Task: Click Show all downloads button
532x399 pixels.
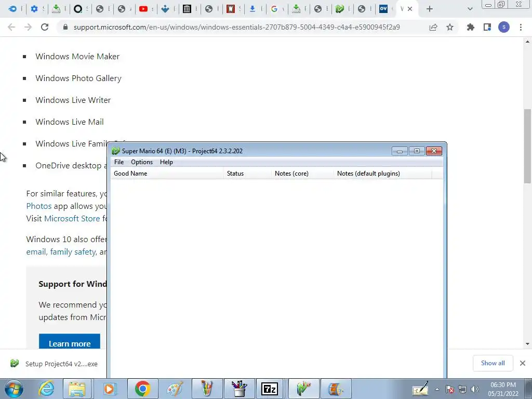Action: pos(493,363)
